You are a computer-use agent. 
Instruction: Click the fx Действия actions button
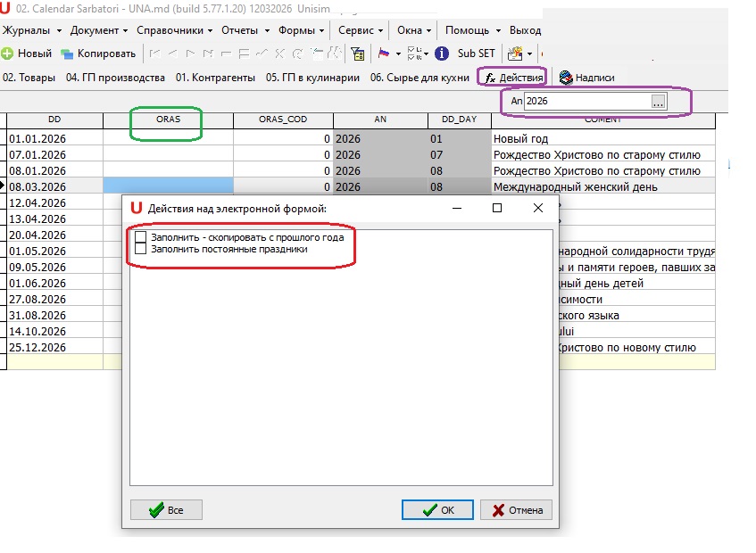pos(514,78)
